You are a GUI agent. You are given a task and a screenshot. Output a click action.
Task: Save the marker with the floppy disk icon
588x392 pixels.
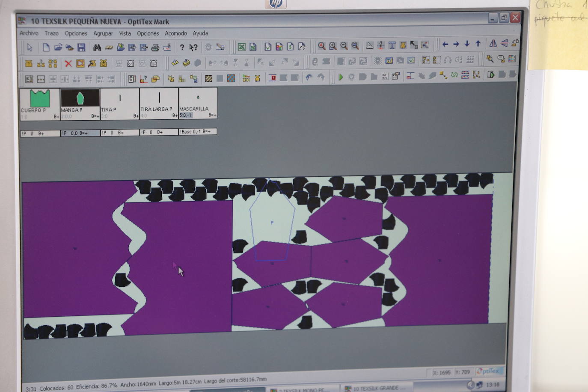click(81, 47)
